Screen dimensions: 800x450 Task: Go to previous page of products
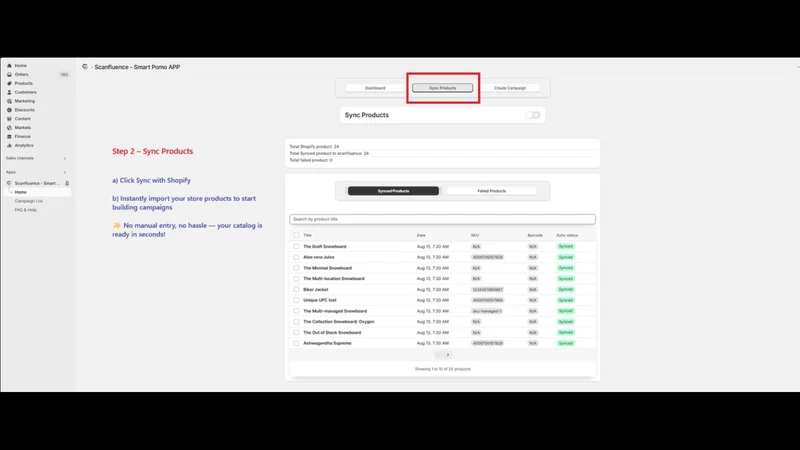[438, 355]
